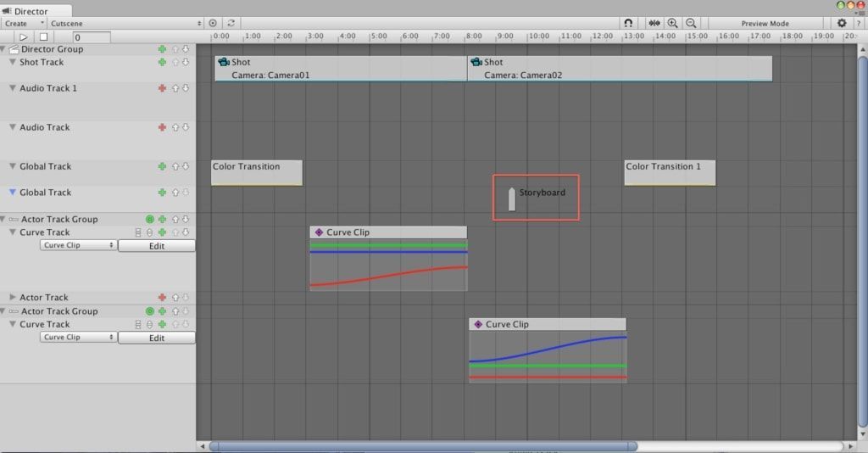Screen dimensions: 868x453
Task: Click the scrollbar right arrow at bottom
Action: coord(851,446)
